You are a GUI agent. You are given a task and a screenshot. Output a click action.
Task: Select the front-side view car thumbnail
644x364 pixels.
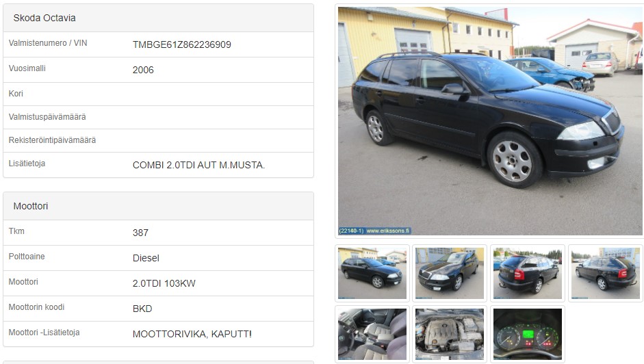pos(372,273)
